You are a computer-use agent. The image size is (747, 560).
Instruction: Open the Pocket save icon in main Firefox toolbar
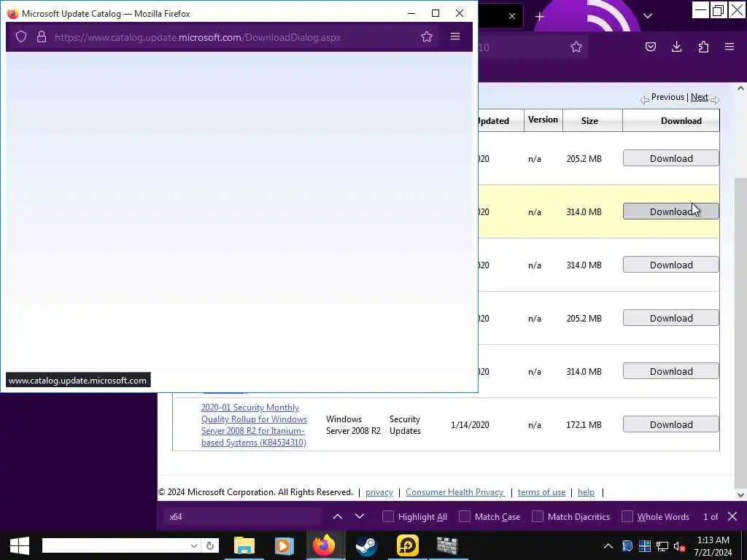tap(651, 47)
